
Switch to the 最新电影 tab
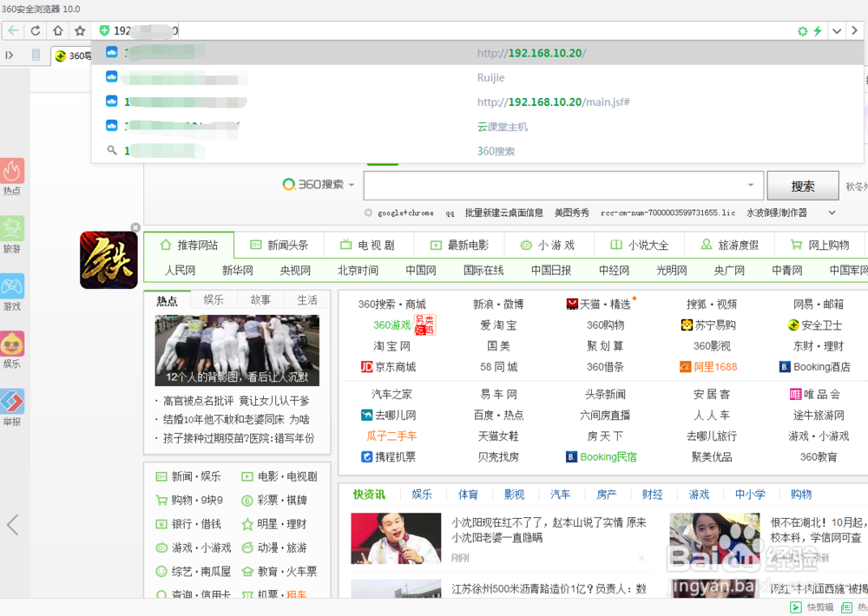point(459,246)
